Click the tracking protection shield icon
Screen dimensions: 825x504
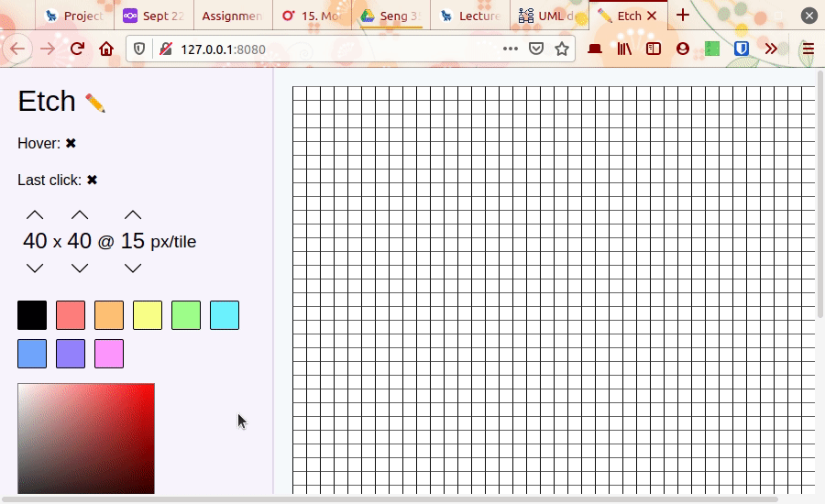tap(139, 49)
